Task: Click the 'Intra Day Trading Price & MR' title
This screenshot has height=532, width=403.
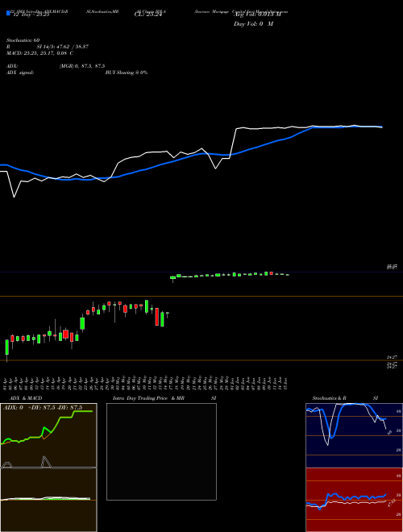Action: 148,398
